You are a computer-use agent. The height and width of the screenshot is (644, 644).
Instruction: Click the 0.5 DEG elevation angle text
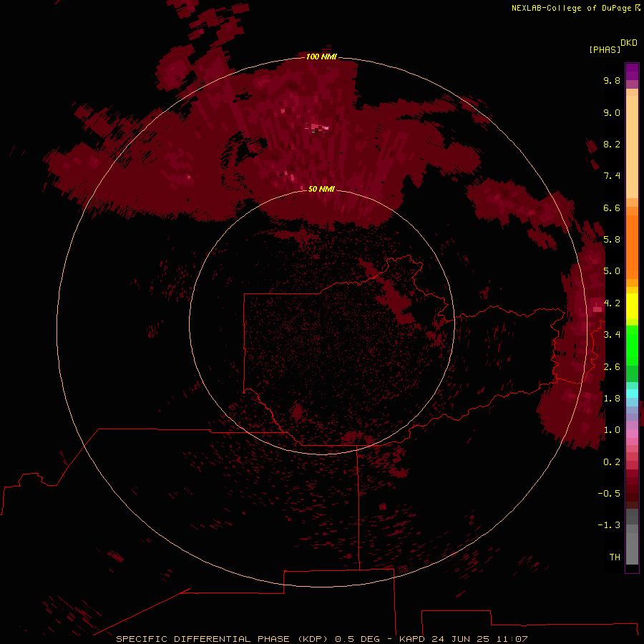tap(359, 639)
